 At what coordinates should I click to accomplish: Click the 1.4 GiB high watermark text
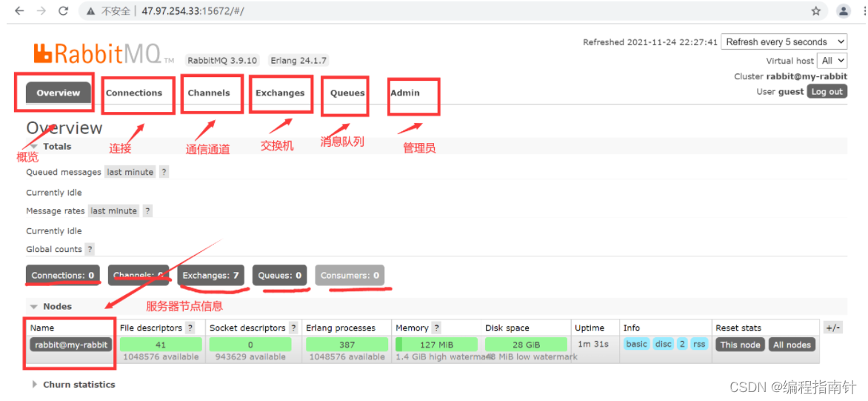(x=443, y=357)
